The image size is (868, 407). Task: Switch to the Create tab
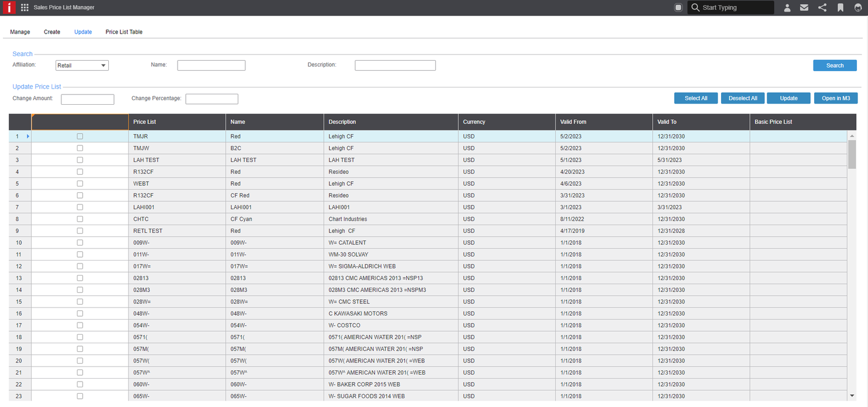52,32
